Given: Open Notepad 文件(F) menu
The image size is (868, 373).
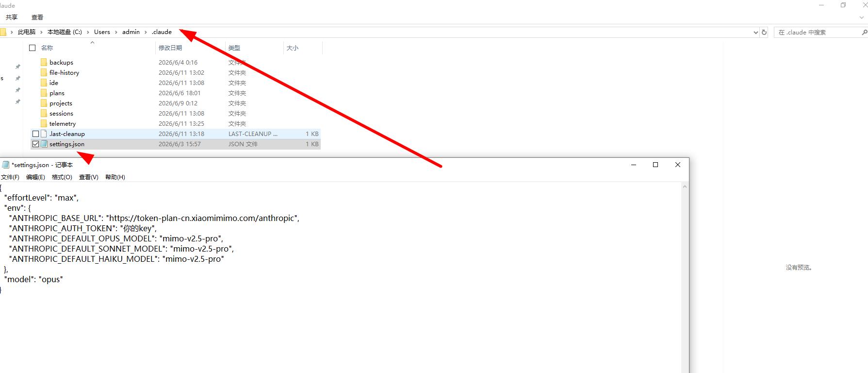Looking at the screenshot, I should click(10, 177).
